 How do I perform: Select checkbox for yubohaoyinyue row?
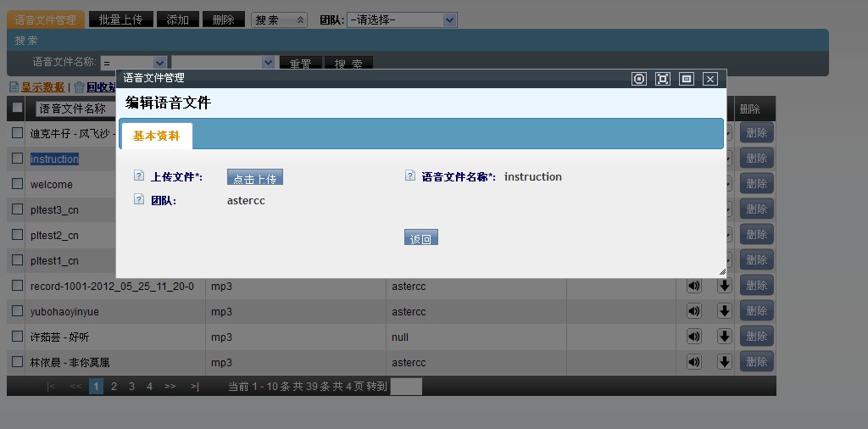17,311
